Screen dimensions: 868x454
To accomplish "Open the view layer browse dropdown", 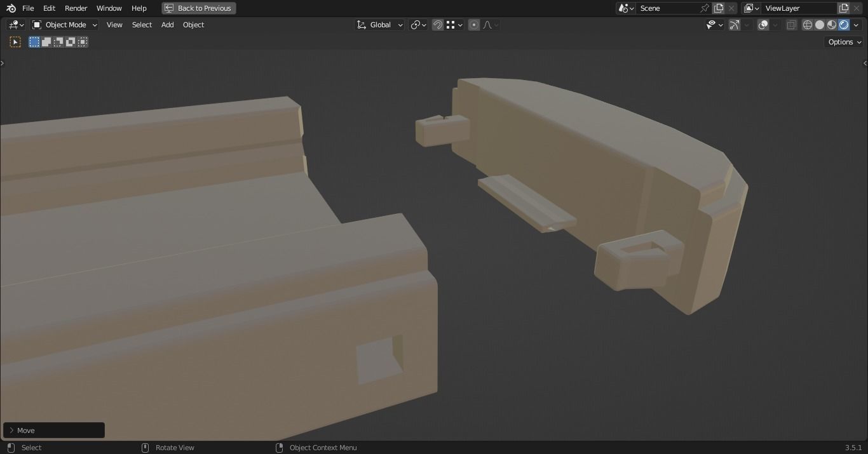I will pos(751,8).
